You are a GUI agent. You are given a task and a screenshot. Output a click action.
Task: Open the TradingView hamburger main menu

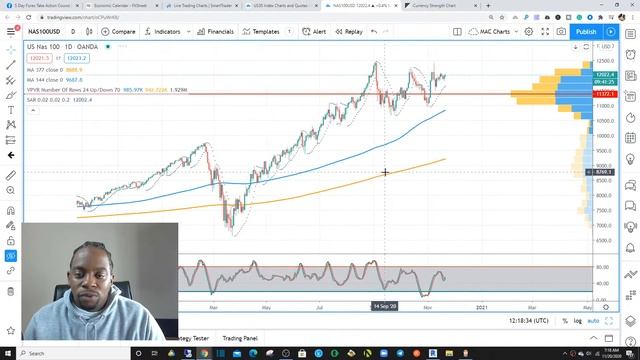11,32
